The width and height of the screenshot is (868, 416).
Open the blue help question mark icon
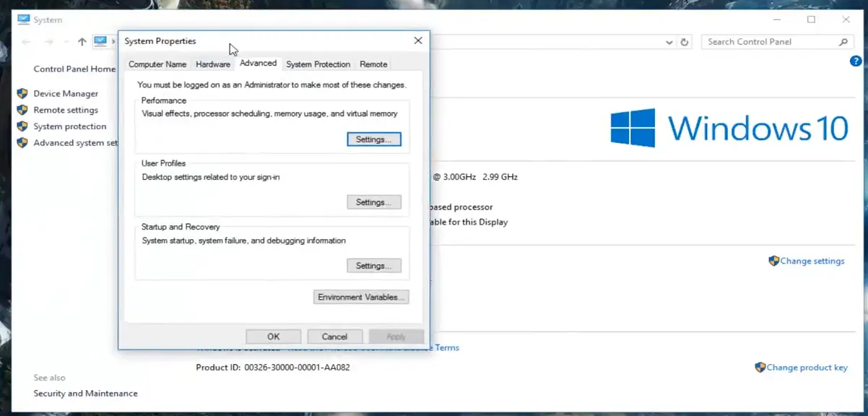(856, 61)
